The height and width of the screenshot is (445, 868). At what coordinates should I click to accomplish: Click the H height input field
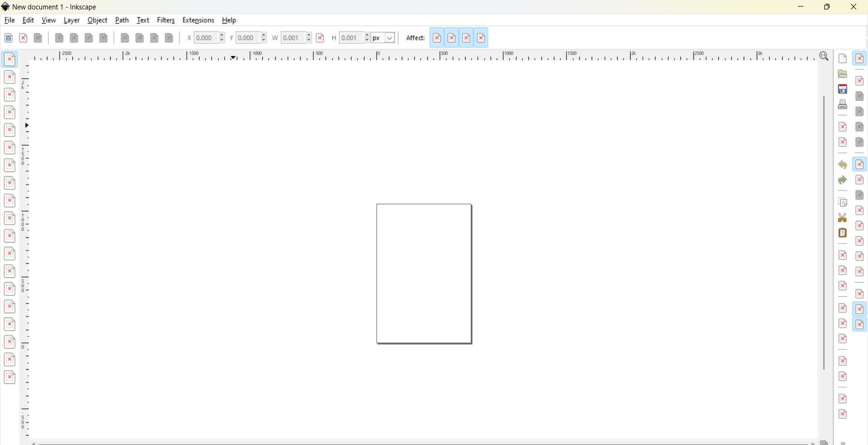point(351,38)
